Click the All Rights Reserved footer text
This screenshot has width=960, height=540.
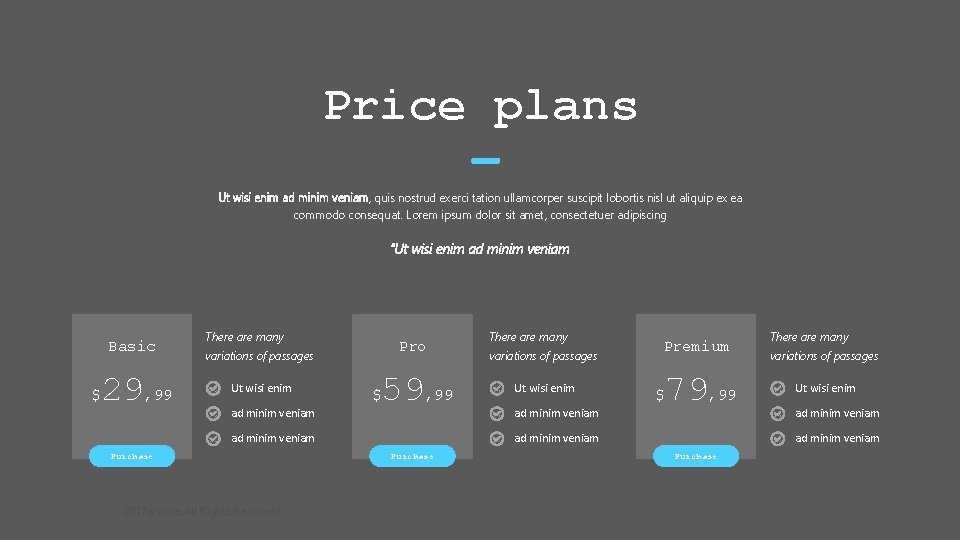202,511
